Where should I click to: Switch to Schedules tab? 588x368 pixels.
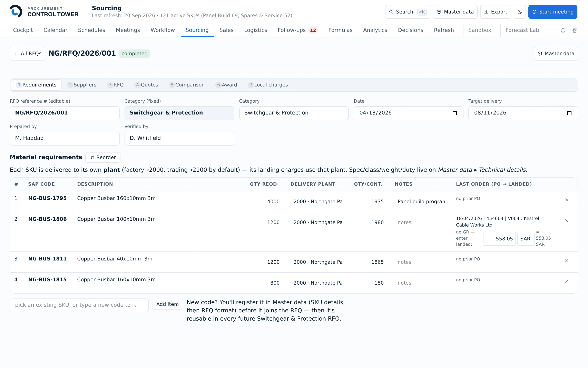pos(91,30)
